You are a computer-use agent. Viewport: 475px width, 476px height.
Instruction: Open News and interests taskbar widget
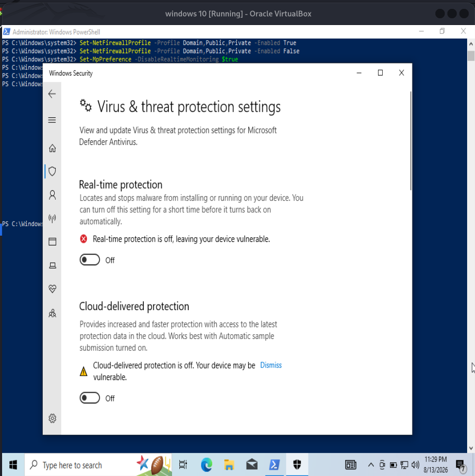(x=350, y=465)
